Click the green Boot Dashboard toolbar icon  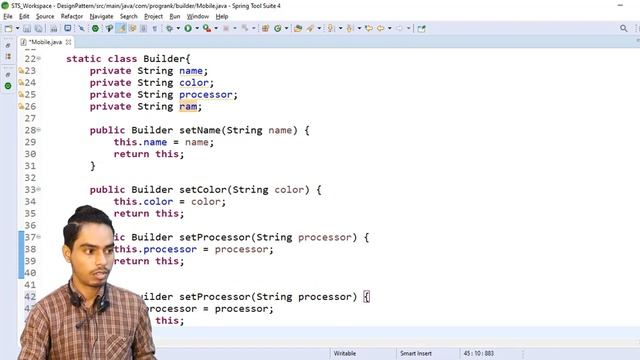click(x=95, y=28)
